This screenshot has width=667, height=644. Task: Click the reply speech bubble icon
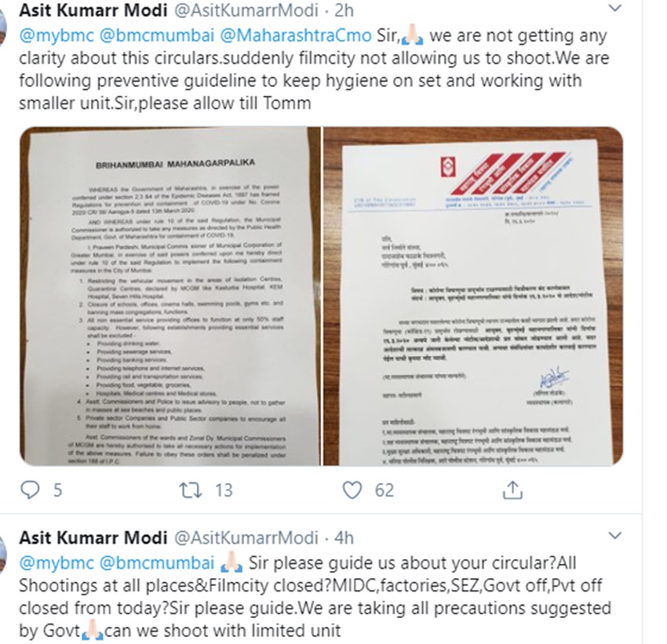click(x=29, y=490)
